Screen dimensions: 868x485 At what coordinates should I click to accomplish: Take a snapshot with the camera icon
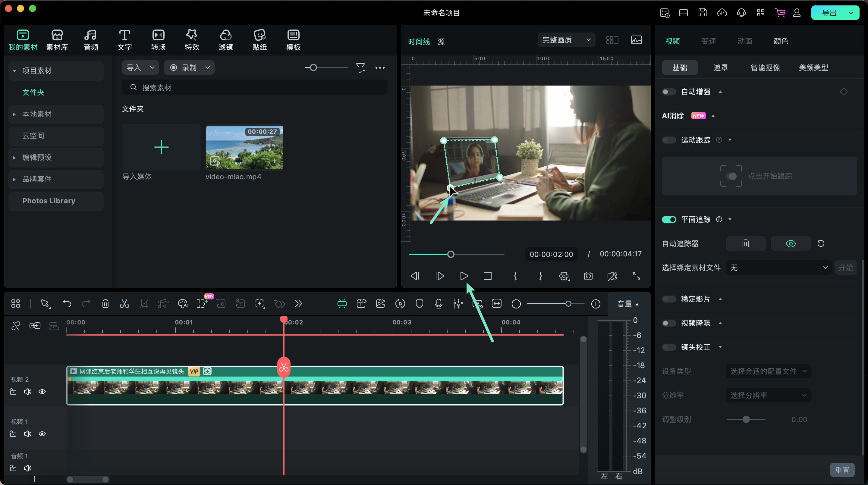click(x=588, y=276)
